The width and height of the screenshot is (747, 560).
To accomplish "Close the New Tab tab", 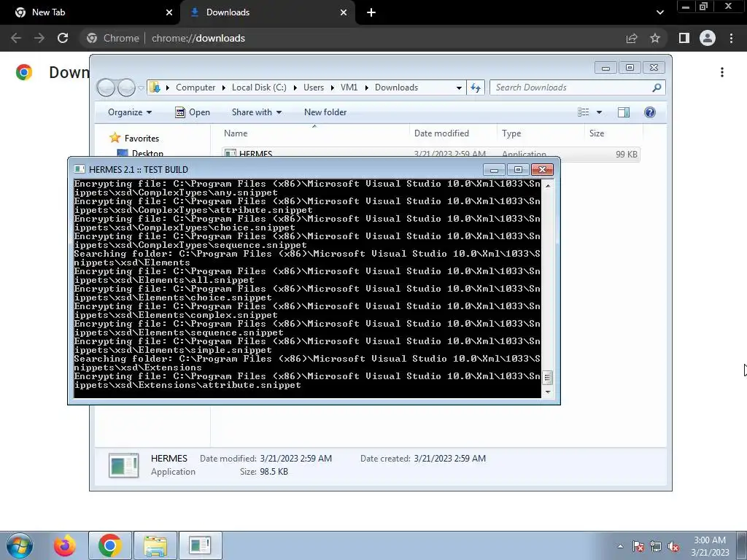I will click(169, 12).
